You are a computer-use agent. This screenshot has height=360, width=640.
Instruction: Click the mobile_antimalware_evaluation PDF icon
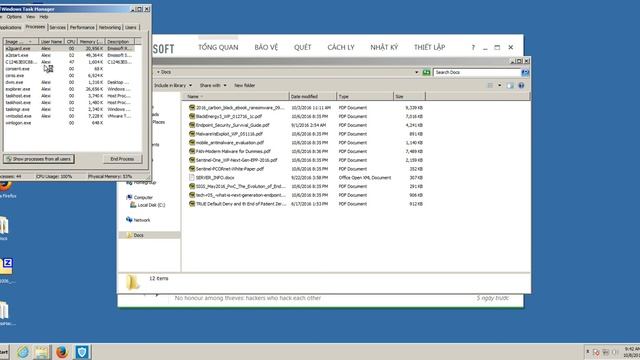tap(191, 142)
